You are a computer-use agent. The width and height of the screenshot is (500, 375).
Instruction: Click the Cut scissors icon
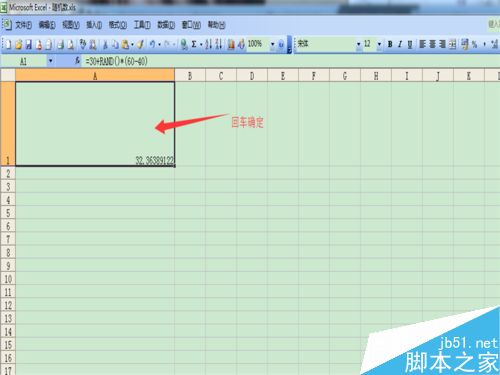pos(105,44)
